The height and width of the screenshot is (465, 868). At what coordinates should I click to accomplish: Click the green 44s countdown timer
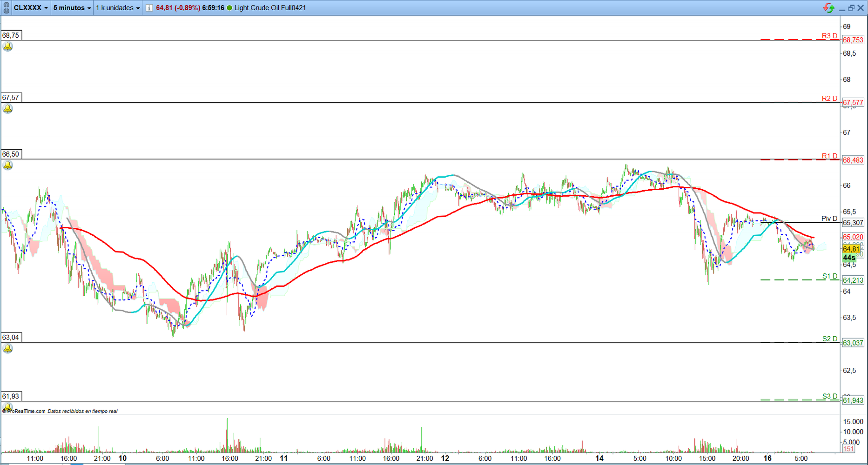coord(849,258)
